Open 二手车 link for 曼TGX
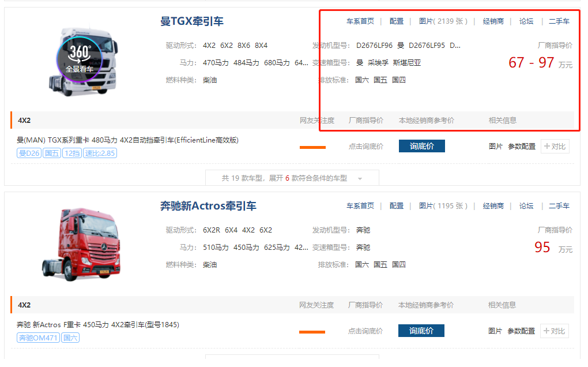The image size is (588, 367). pos(559,21)
